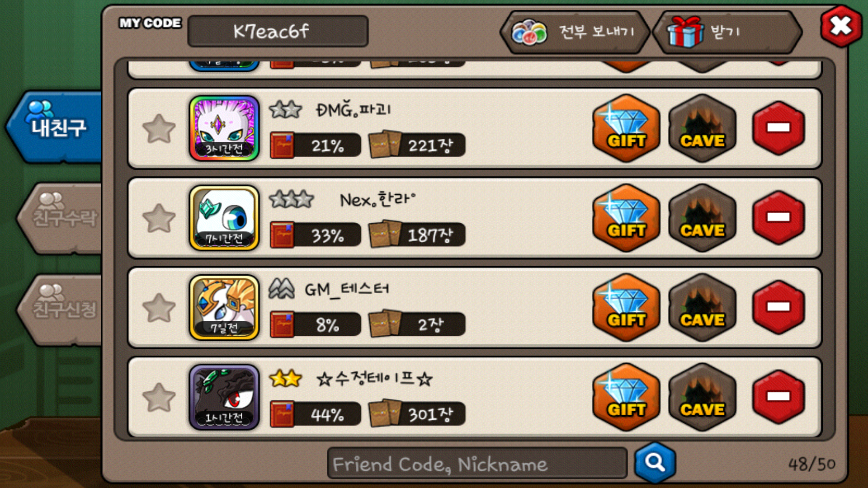Open CAVE of ☆수정테이프☆
This screenshot has height=488, width=868.
(702, 397)
